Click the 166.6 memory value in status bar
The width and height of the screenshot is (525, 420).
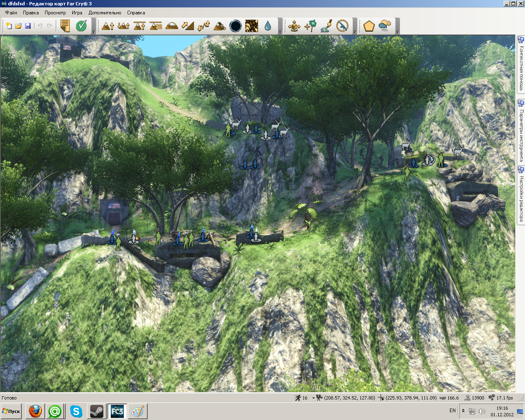(453, 398)
